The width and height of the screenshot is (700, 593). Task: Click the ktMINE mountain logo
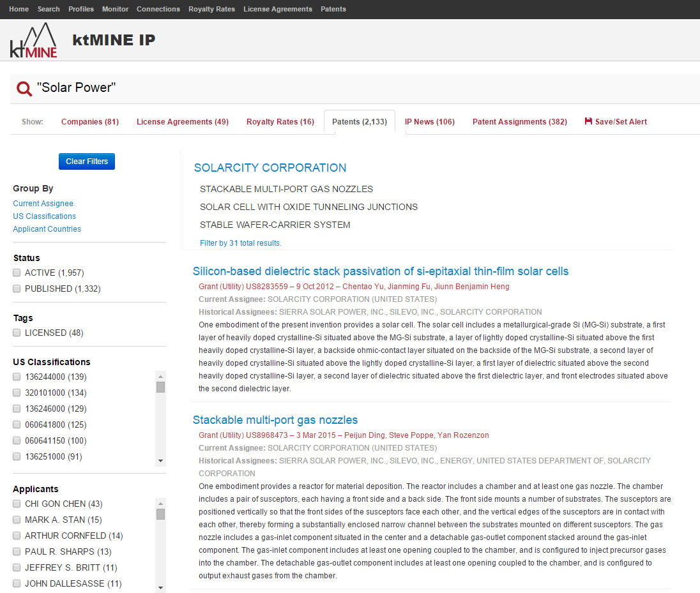[33, 40]
